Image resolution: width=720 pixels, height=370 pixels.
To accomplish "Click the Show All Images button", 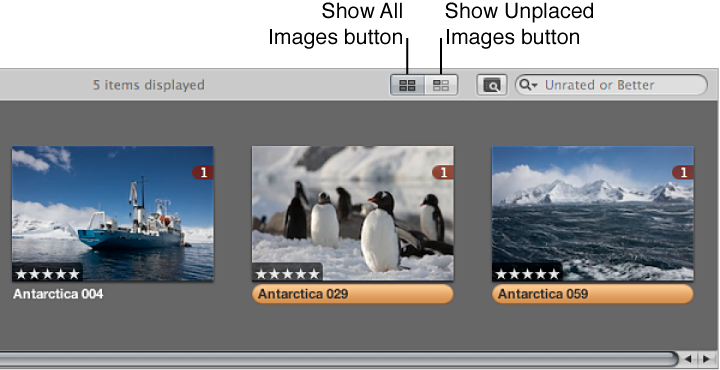I will tap(407, 85).
